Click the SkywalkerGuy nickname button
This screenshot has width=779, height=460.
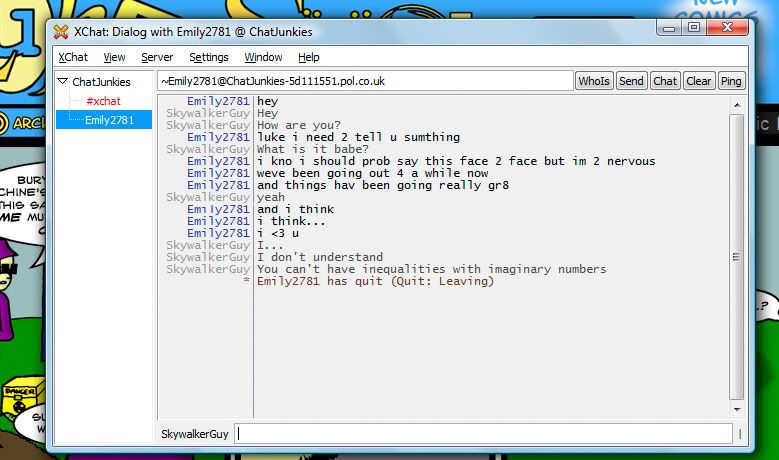click(195, 433)
